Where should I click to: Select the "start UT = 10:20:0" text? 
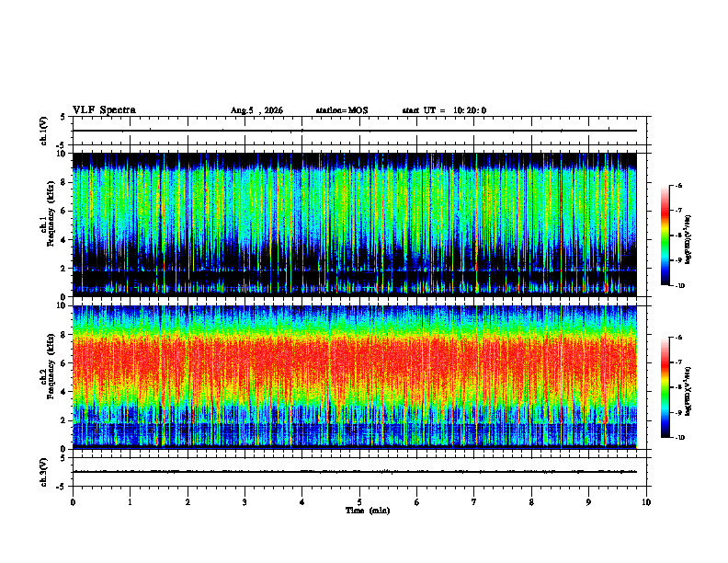point(444,110)
